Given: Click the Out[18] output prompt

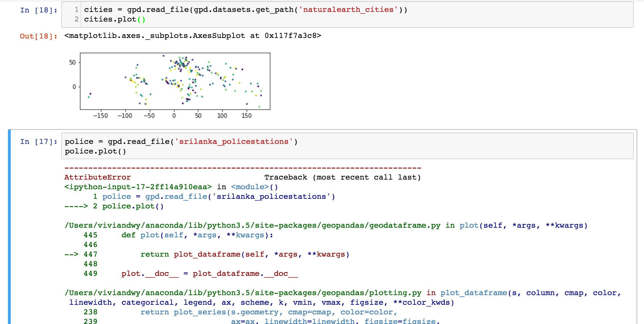Looking at the screenshot, I should (39, 36).
